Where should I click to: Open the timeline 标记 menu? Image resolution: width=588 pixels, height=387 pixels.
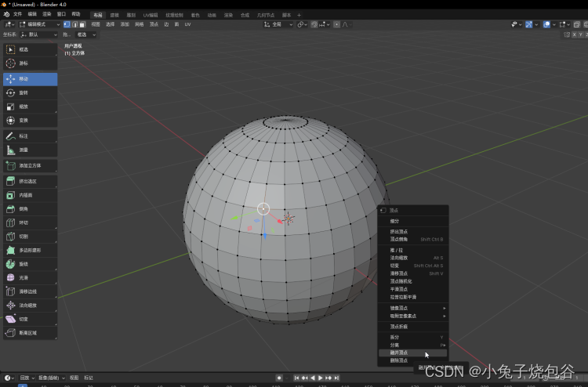pyautogui.click(x=89, y=378)
